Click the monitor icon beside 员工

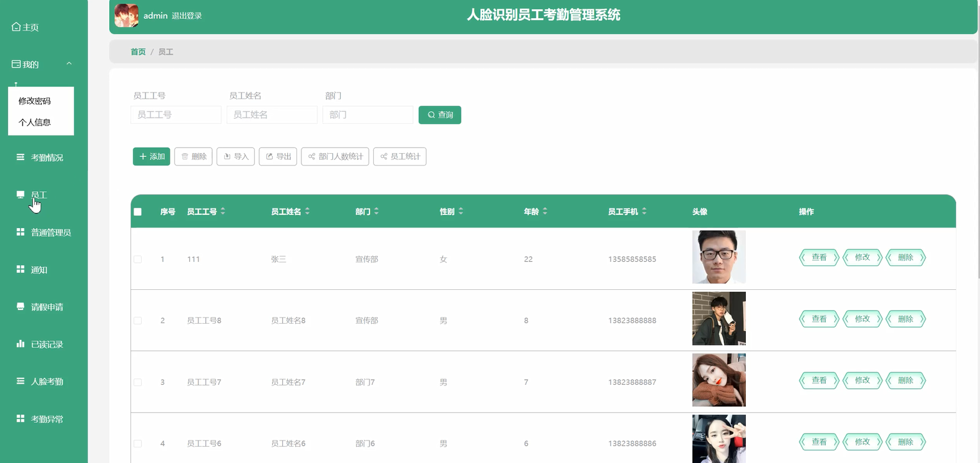point(21,194)
